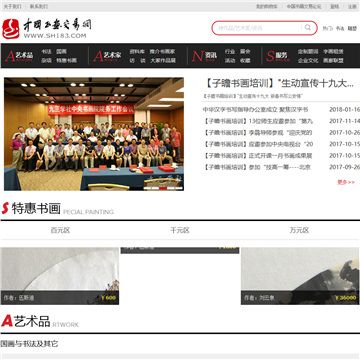Select 资料库 under the 艺术家 menu
The height and width of the screenshot is (360, 360).
137,52
